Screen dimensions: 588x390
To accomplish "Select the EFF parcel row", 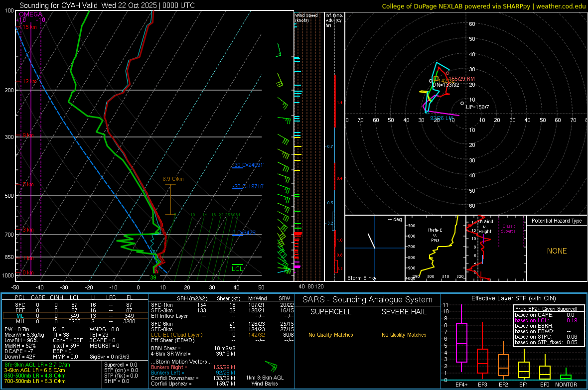I will tap(75, 310).
